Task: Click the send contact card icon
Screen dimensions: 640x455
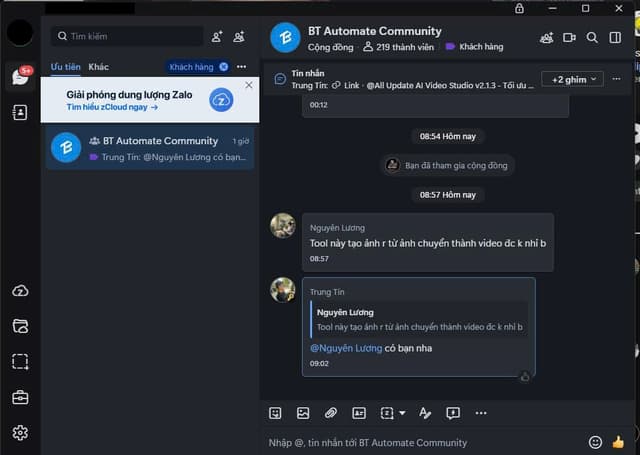Action: 359,413
